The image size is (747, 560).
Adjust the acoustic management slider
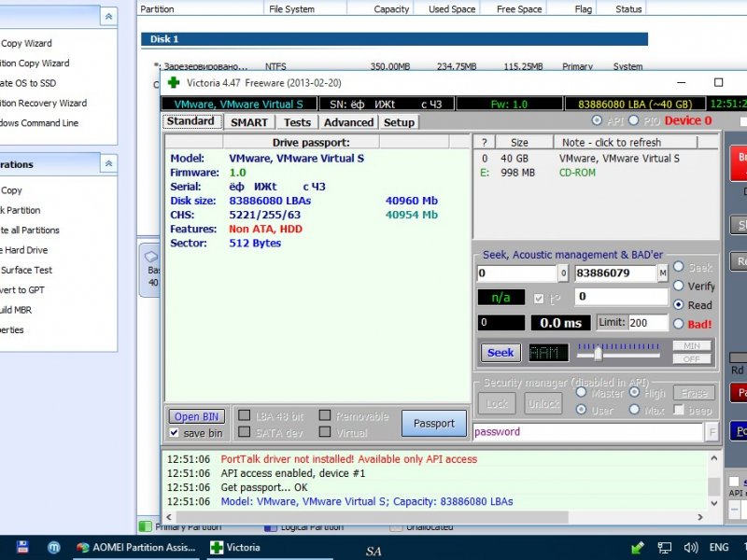598,355
